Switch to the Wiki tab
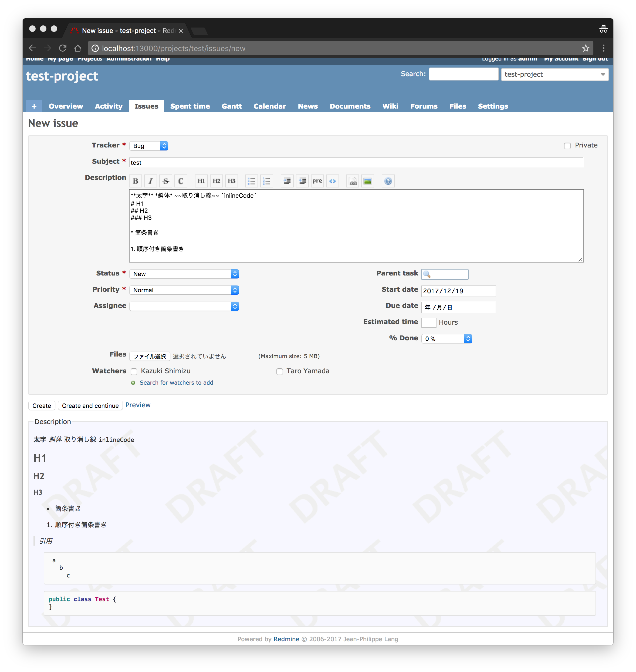Screen dimensions: 636x672 (390, 106)
